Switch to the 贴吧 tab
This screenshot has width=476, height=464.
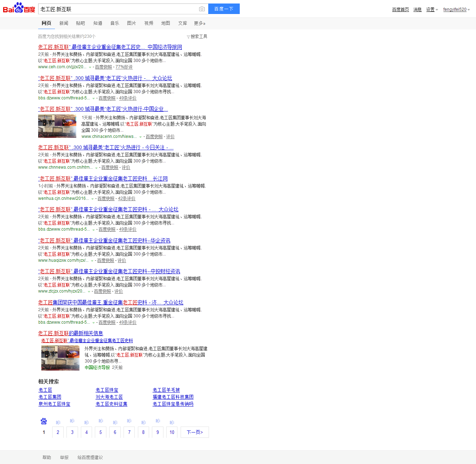click(80, 23)
